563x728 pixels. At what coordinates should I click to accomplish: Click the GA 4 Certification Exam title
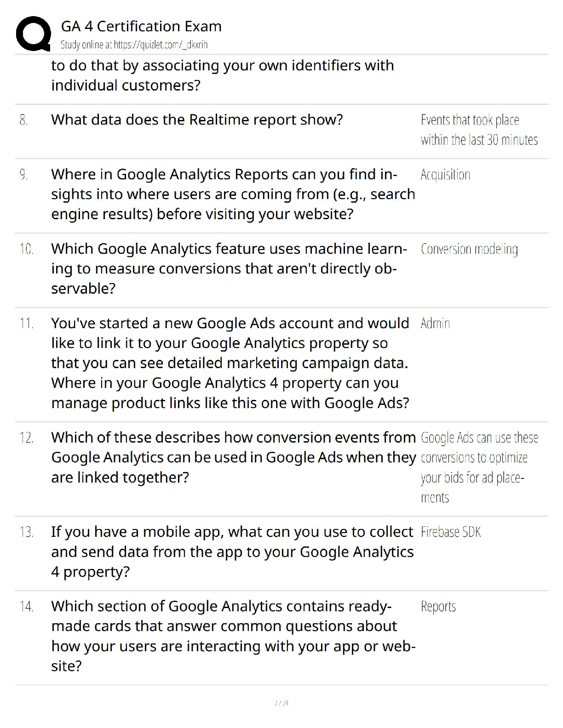(x=141, y=26)
